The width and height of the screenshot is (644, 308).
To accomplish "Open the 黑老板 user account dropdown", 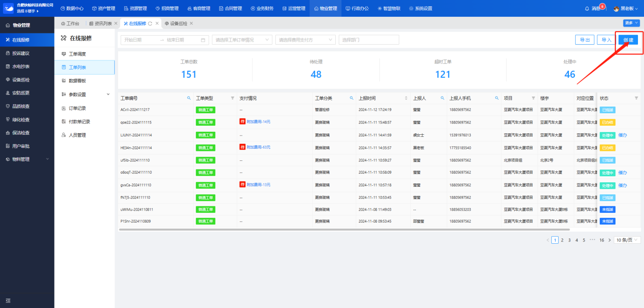I will click(x=626, y=9).
